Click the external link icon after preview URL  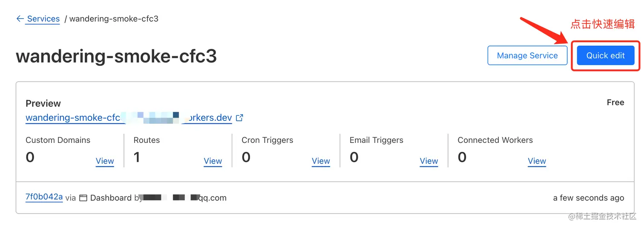[x=239, y=118]
